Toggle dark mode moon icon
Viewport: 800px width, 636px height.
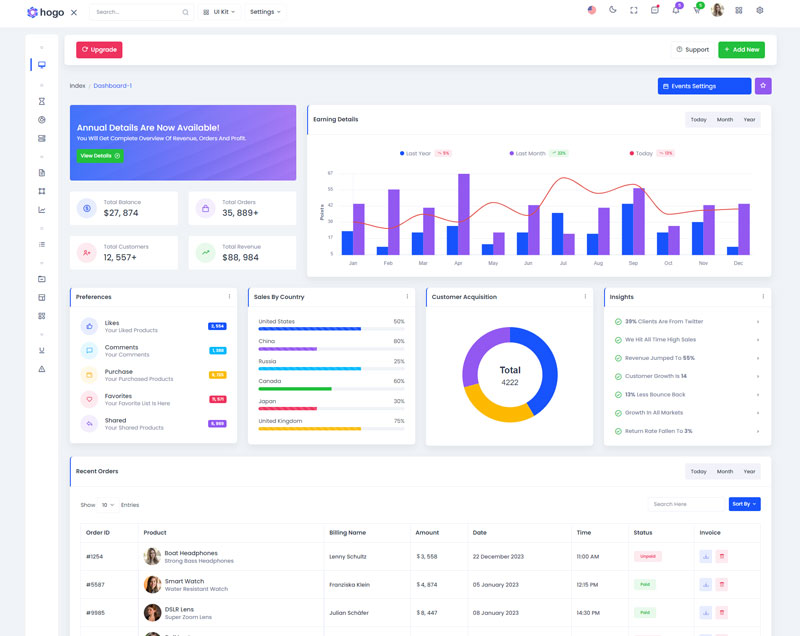pos(613,10)
